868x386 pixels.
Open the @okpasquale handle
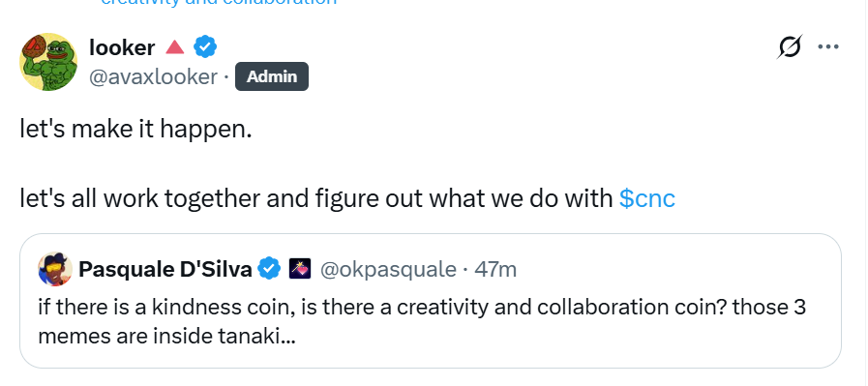[388, 270]
